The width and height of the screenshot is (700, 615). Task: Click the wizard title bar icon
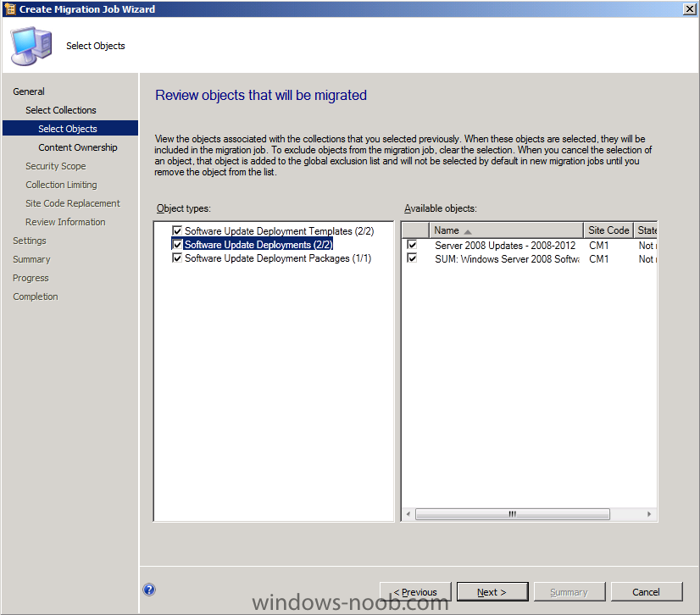pyautogui.click(x=10, y=9)
